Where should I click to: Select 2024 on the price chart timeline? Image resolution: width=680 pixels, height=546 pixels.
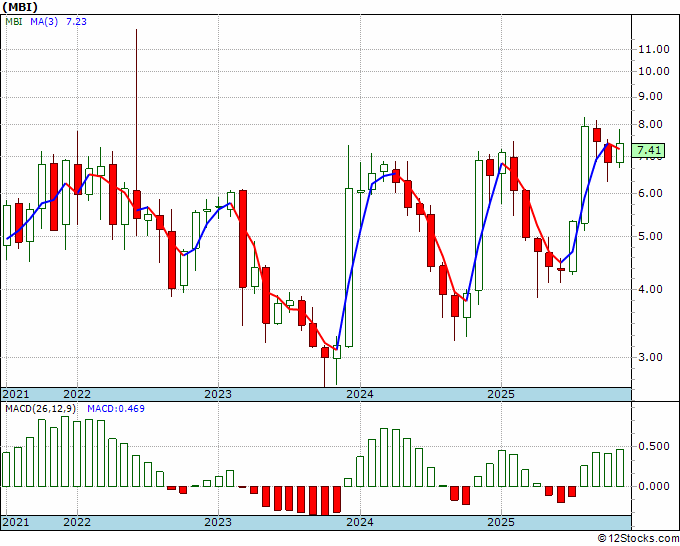pos(360,394)
